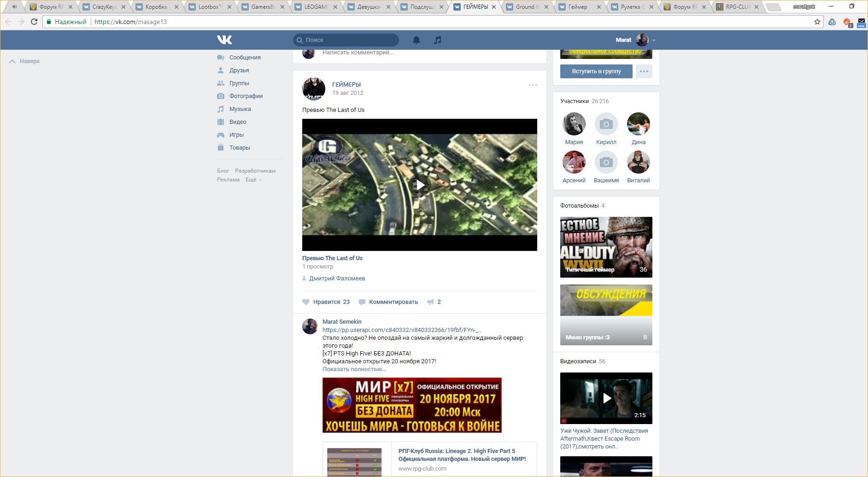The image size is (868, 477).
Task: Click the Groups people icon
Action: pyautogui.click(x=221, y=83)
